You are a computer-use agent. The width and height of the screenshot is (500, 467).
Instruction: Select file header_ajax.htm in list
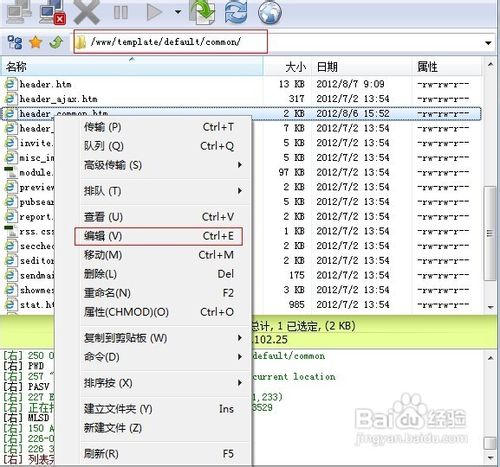click(x=58, y=99)
